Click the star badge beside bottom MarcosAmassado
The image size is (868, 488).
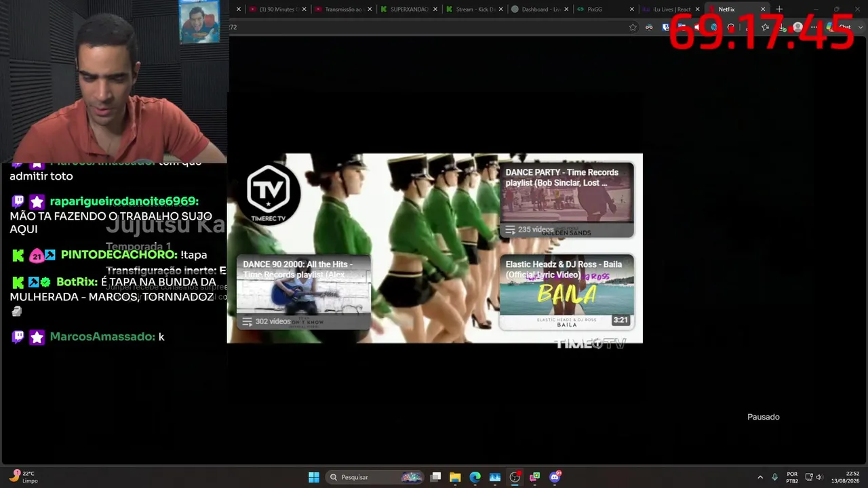(37, 337)
